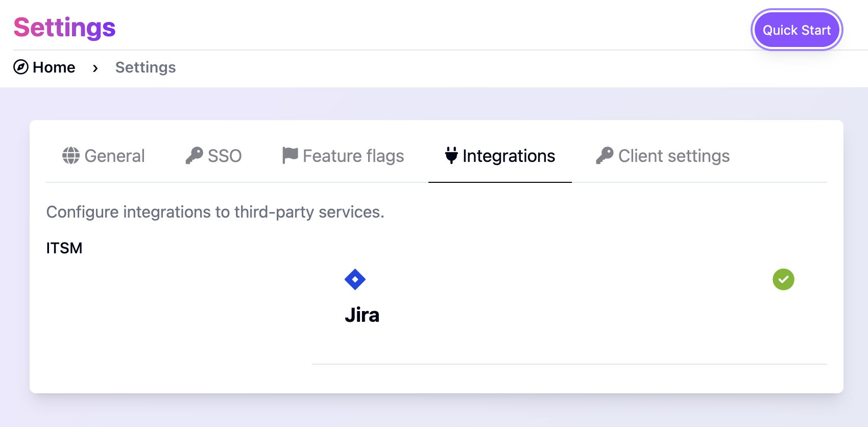Switch to the SSO tab
Image resolution: width=868 pixels, height=427 pixels.
click(x=213, y=156)
